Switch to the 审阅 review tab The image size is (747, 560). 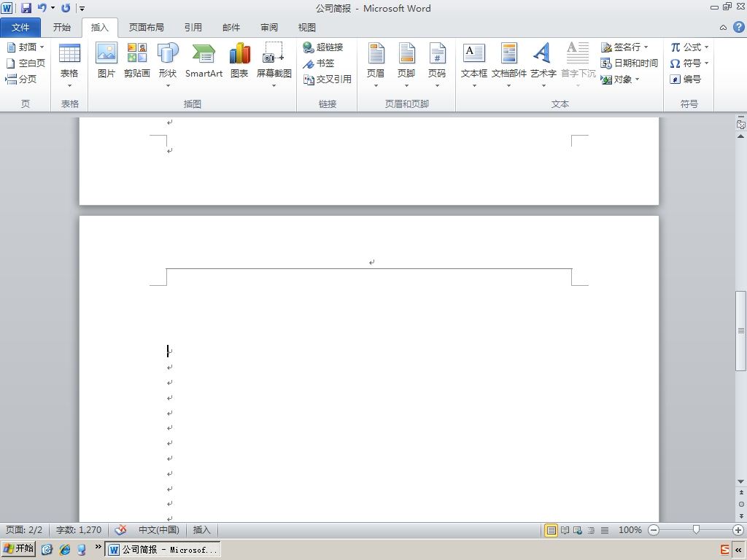coord(269,28)
